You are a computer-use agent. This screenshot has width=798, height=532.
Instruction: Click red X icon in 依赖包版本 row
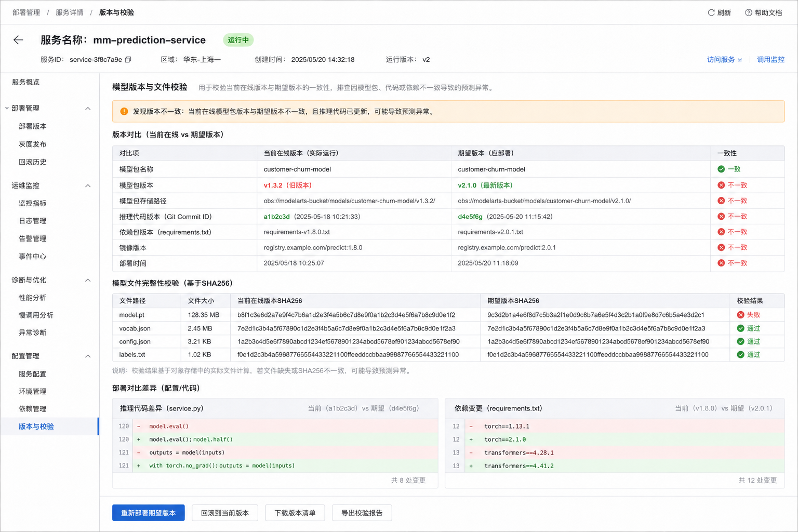(721, 232)
